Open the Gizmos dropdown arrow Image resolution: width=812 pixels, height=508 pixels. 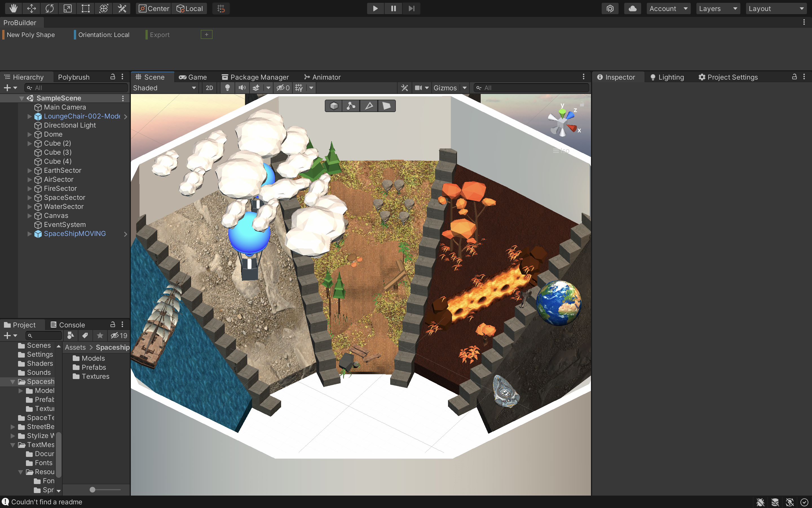(465, 88)
